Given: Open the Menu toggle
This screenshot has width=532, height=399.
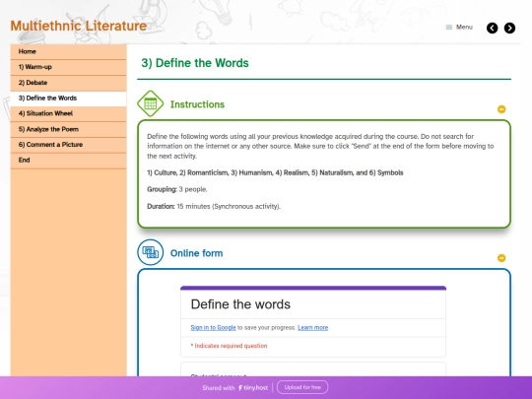Looking at the screenshot, I should [x=459, y=28].
